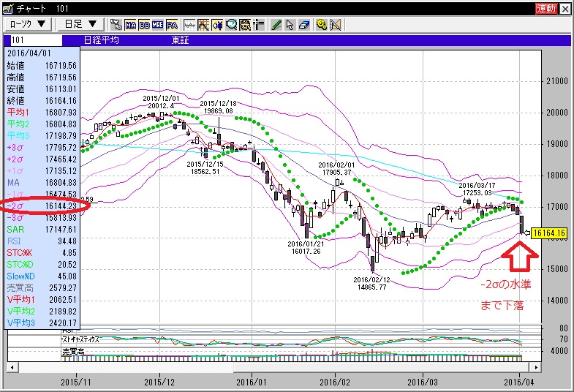Screen dimensions: 574x392
Task: Click the dotted globe icon
Action: click(x=244, y=25)
